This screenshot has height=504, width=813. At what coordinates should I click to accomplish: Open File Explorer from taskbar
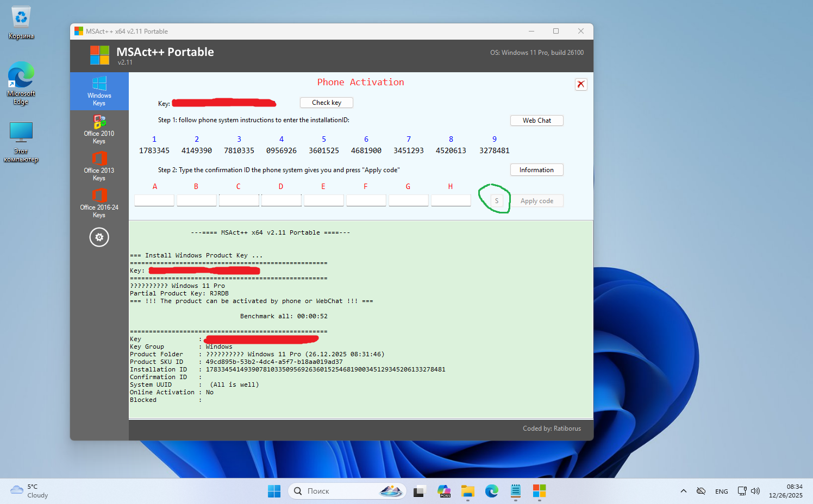coord(468,491)
